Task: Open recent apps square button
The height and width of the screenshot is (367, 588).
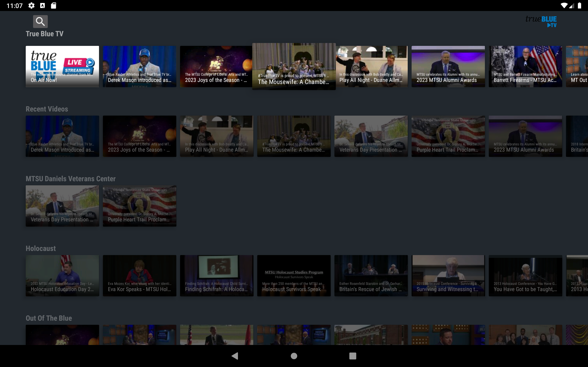Action: click(x=353, y=356)
